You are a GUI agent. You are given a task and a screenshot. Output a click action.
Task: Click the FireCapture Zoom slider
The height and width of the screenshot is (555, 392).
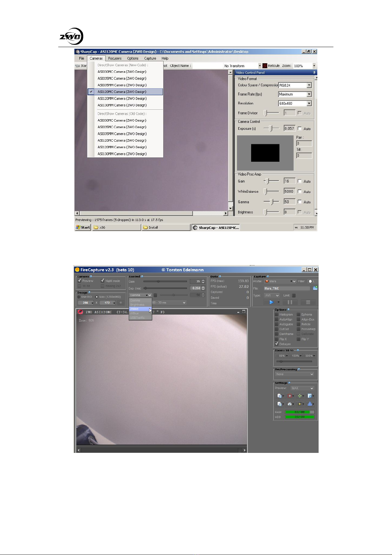[294, 361]
